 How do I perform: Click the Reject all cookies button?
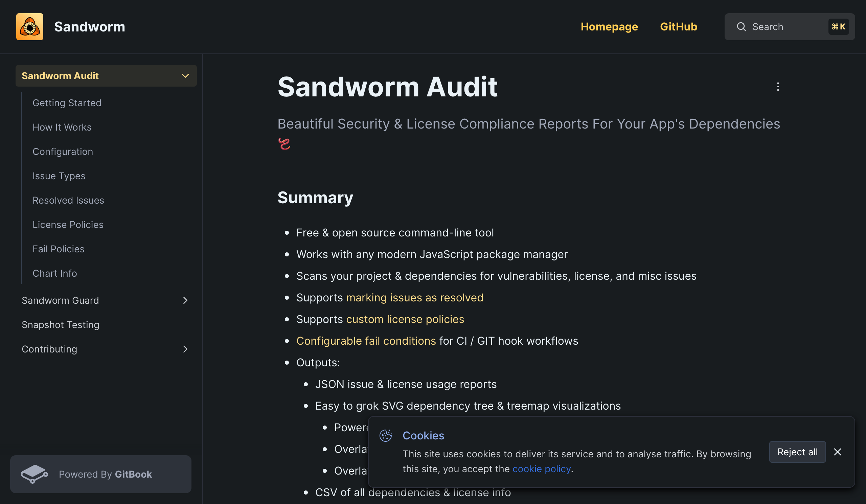(797, 452)
